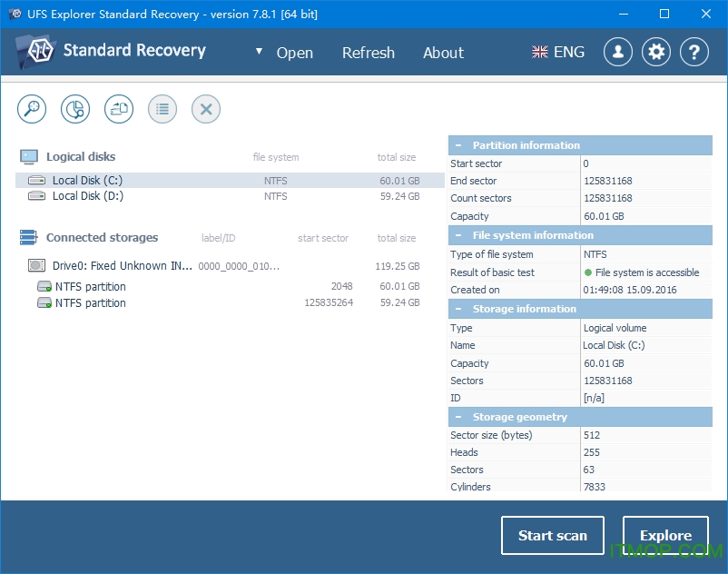728x574 pixels.
Task: Click the Local Disk (D:) drive icon
Action: click(x=36, y=196)
